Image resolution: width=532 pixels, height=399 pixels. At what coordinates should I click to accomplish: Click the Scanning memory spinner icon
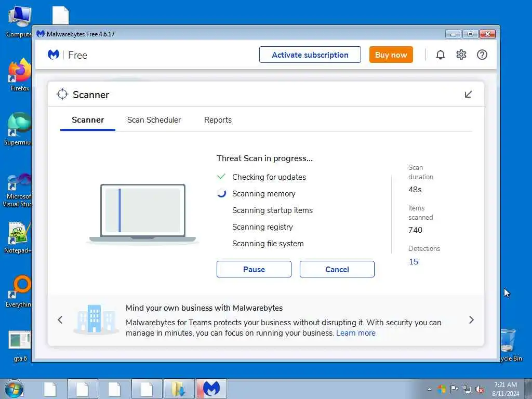pyautogui.click(x=221, y=193)
